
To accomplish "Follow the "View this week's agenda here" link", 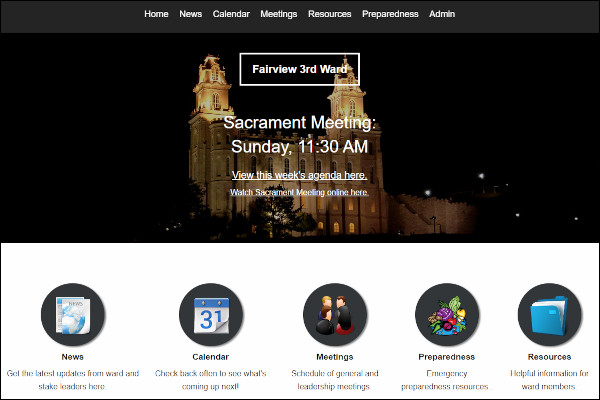I will (x=299, y=175).
